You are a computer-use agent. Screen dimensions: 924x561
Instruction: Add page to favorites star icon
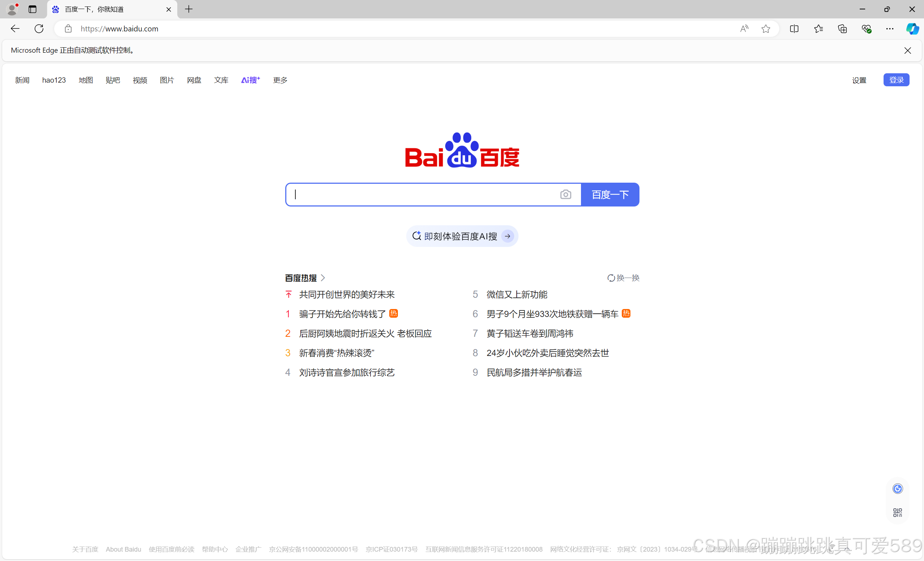pyautogui.click(x=766, y=29)
